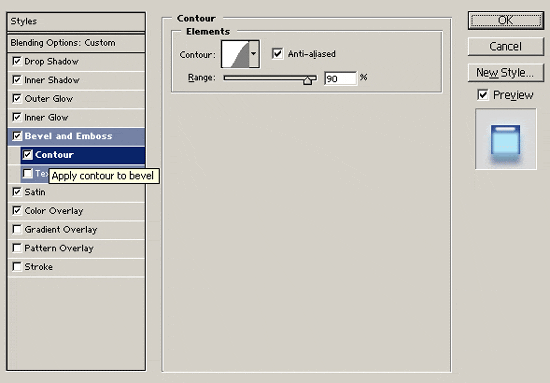The height and width of the screenshot is (383, 550).
Task: Click the contour curve thumbnail
Action: (235, 54)
